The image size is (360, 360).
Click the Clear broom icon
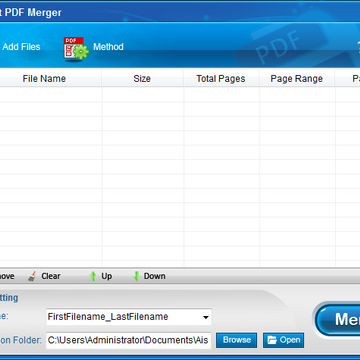pyautogui.click(x=32, y=276)
